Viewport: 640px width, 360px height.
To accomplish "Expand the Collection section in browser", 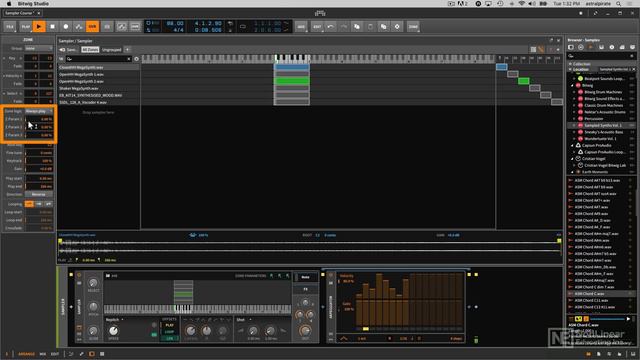I will click(x=571, y=64).
